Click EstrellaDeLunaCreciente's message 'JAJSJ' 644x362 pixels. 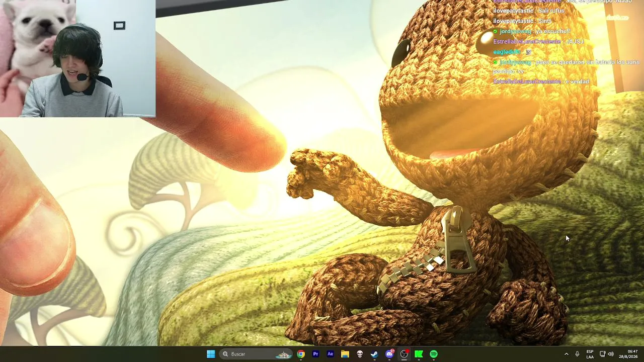click(x=575, y=41)
